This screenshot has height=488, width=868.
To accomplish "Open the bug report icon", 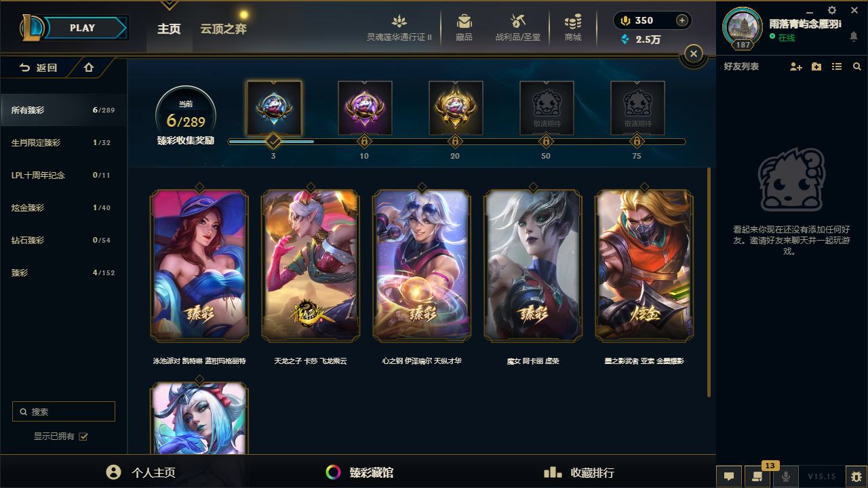I will [x=856, y=476].
